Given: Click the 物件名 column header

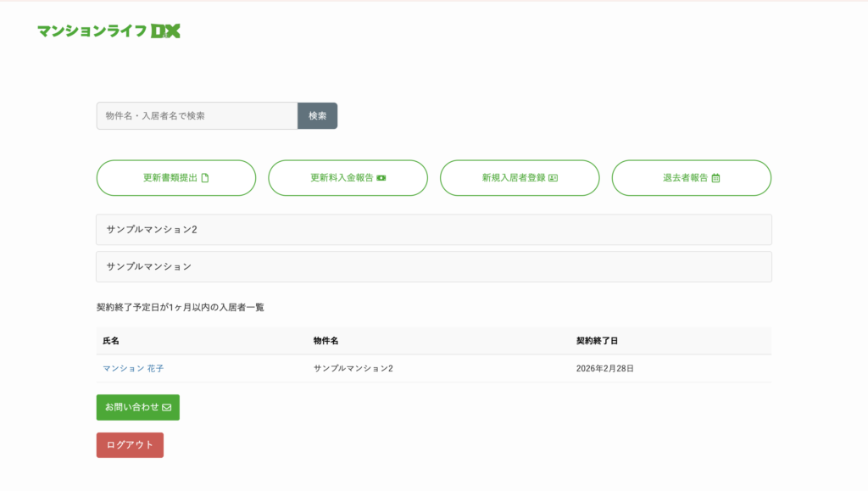Looking at the screenshot, I should (325, 341).
